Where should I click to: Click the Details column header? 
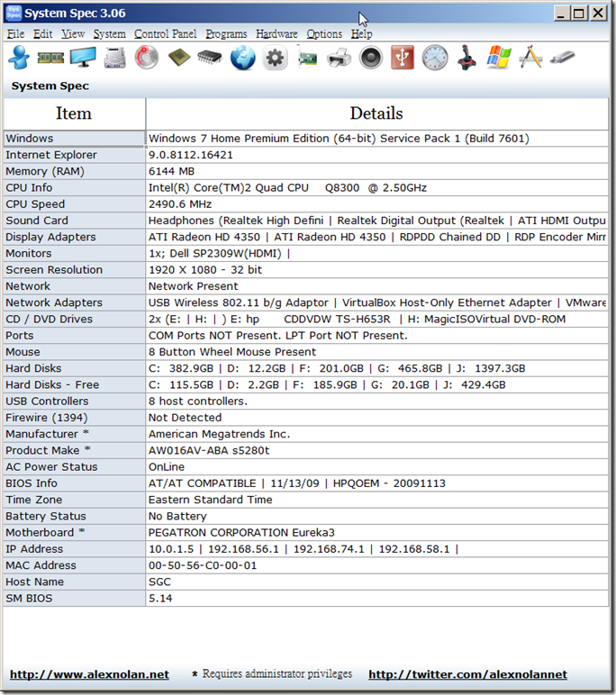point(376,113)
